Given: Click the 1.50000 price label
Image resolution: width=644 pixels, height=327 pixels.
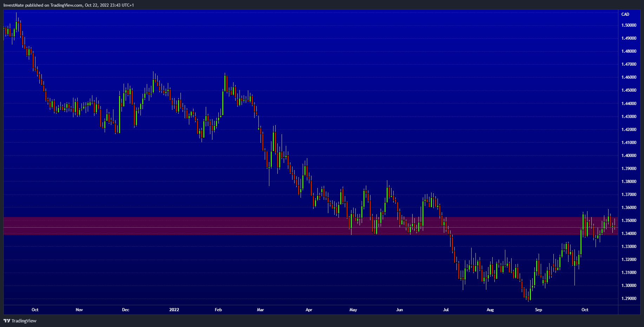Looking at the screenshot, I should pos(629,25).
